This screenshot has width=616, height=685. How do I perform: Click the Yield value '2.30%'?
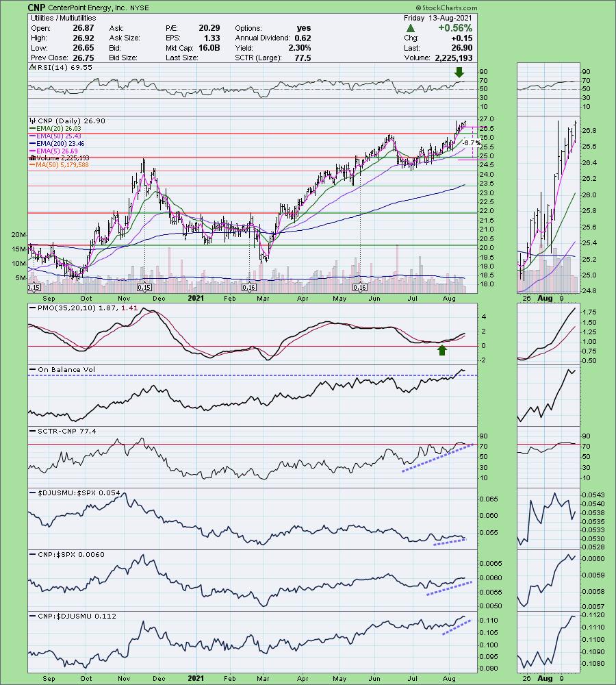coord(300,48)
